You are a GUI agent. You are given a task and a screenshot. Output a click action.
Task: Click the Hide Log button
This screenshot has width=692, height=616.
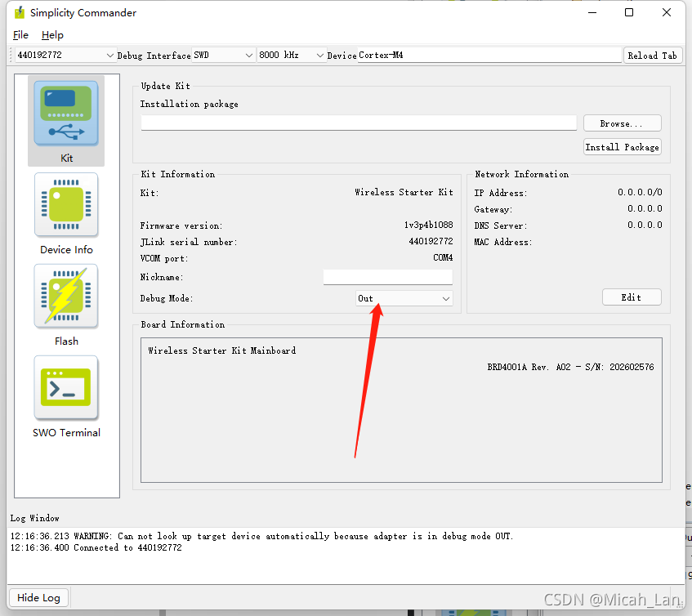39,597
